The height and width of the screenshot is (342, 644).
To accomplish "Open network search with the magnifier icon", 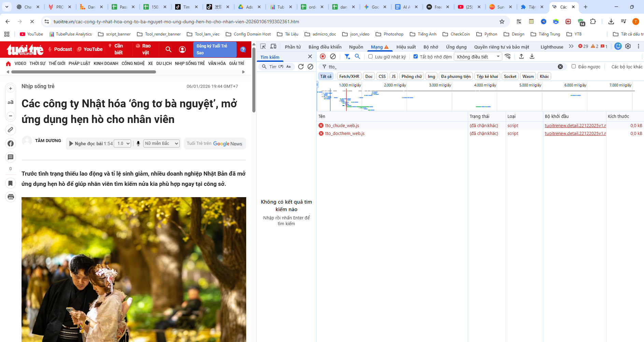I will click(x=358, y=57).
